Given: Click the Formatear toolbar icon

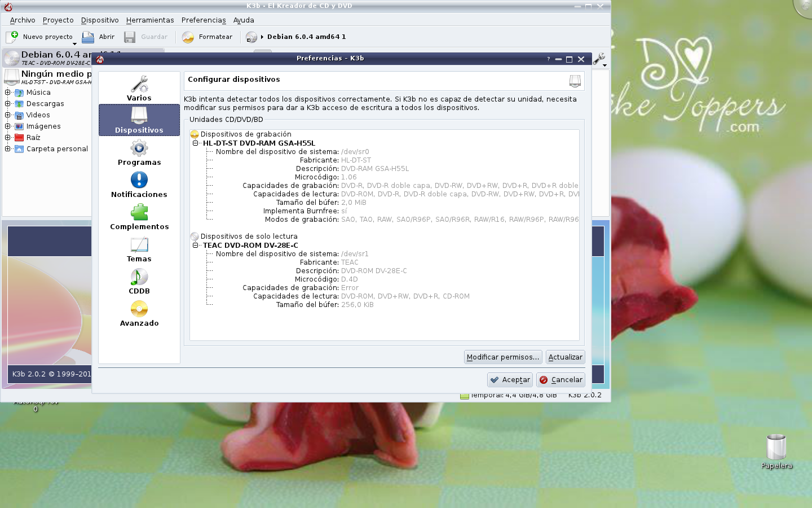Looking at the screenshot, I should coord(188,37).
